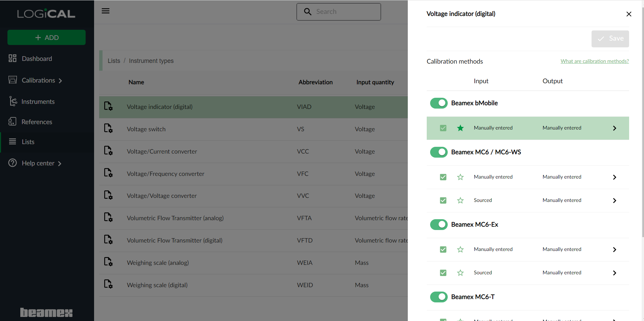Click the green ADD button
The width and height of the screenshot is (644, 321).
pyautogui.click(x=47, y=38)
